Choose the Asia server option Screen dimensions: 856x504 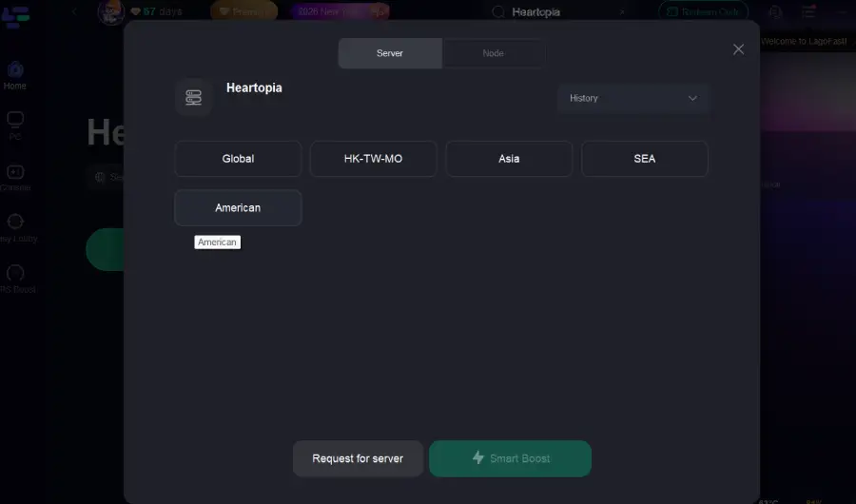coord(509,159)
